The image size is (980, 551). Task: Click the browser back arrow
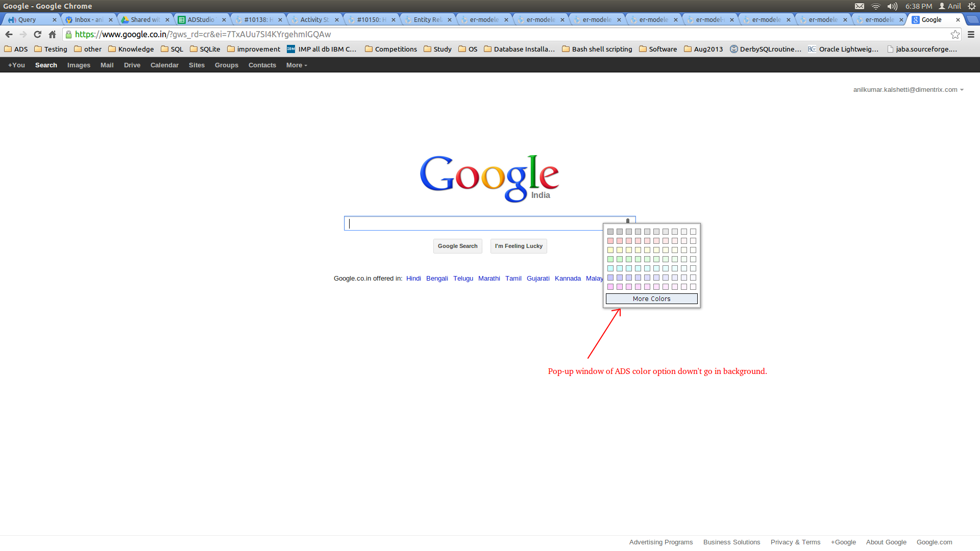coord(9,34)
